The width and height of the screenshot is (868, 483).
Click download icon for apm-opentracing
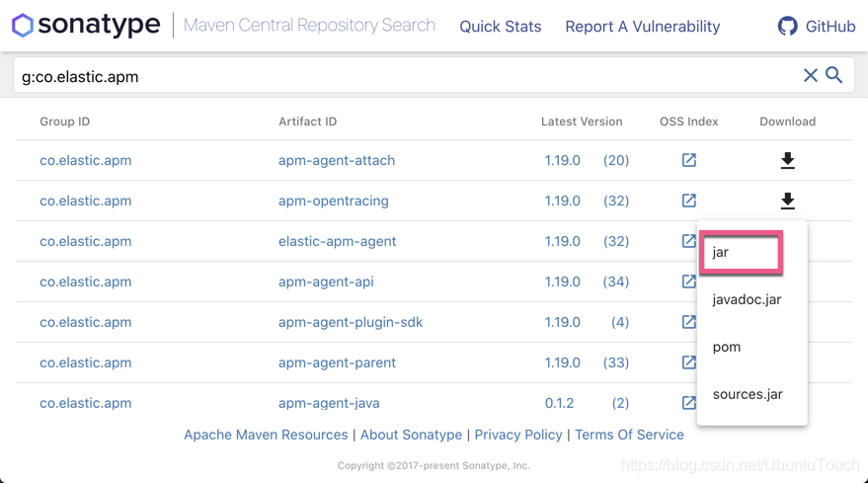click(788, 201)
